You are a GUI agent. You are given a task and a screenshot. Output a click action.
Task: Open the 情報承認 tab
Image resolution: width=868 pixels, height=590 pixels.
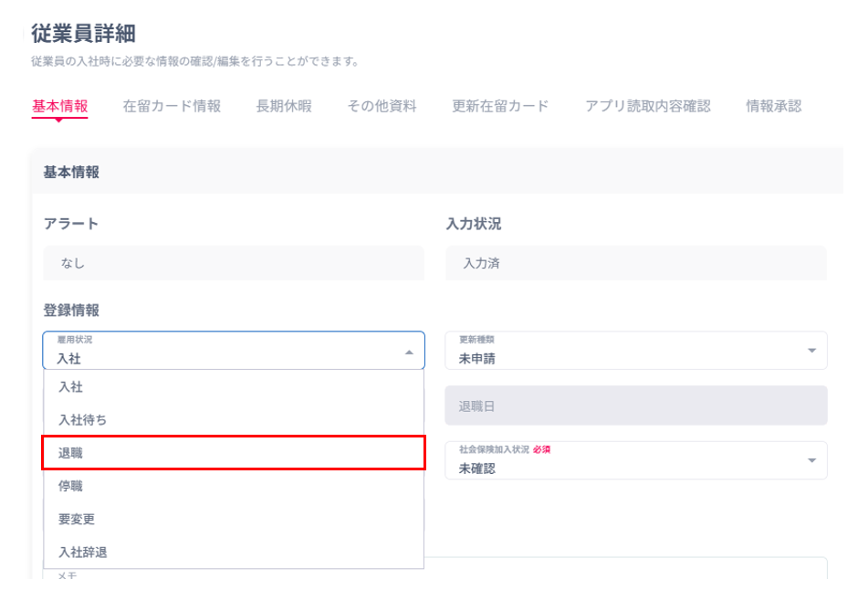773,106
